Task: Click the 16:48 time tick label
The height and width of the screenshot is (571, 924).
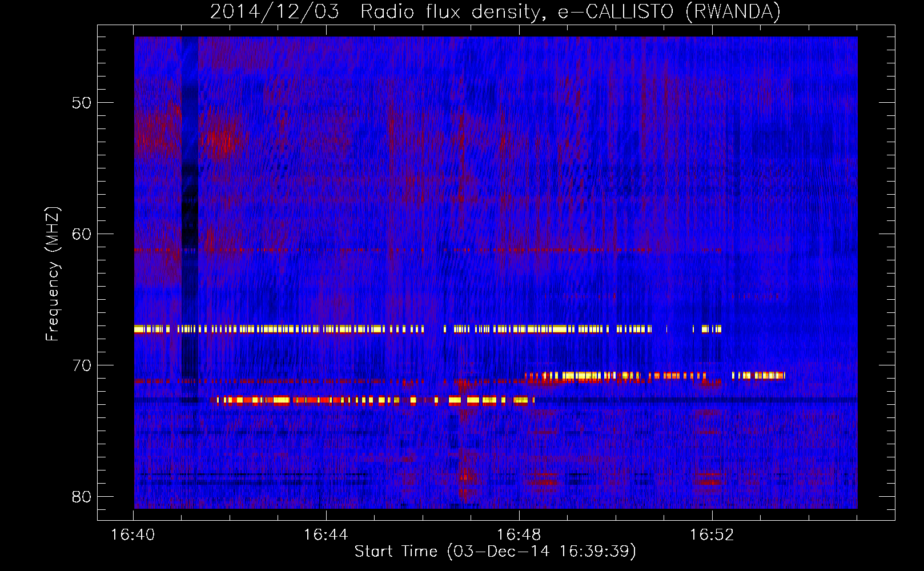Action: tap(519, 534)
